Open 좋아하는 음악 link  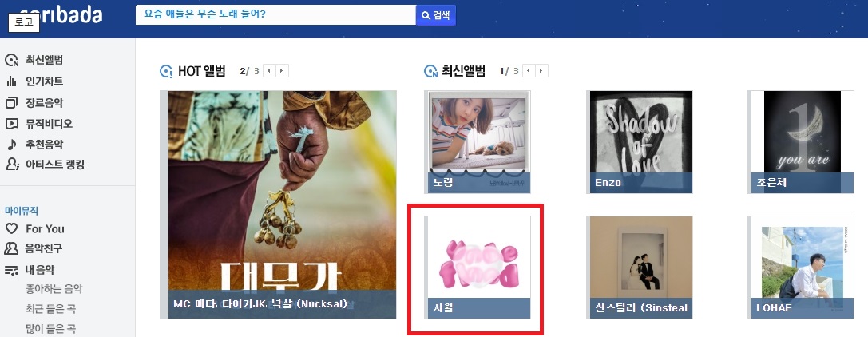[54, 289]
